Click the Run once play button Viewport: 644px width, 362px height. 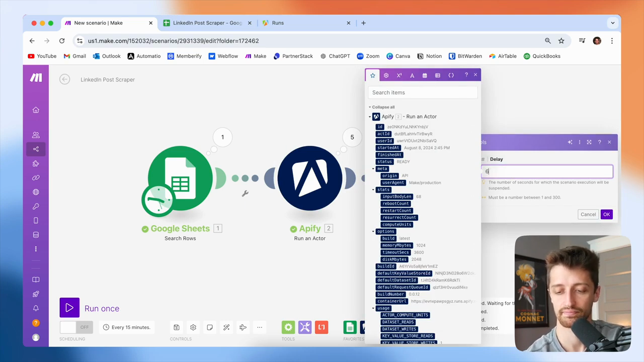tap(69, 308)
